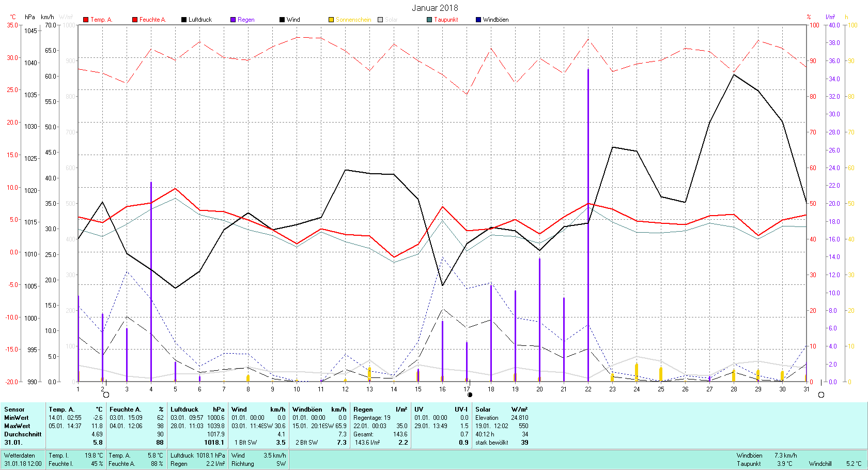Screen dimensions: 868x470
Task: Click day 10 on the x-axis
Action: [x=297, y=389]
